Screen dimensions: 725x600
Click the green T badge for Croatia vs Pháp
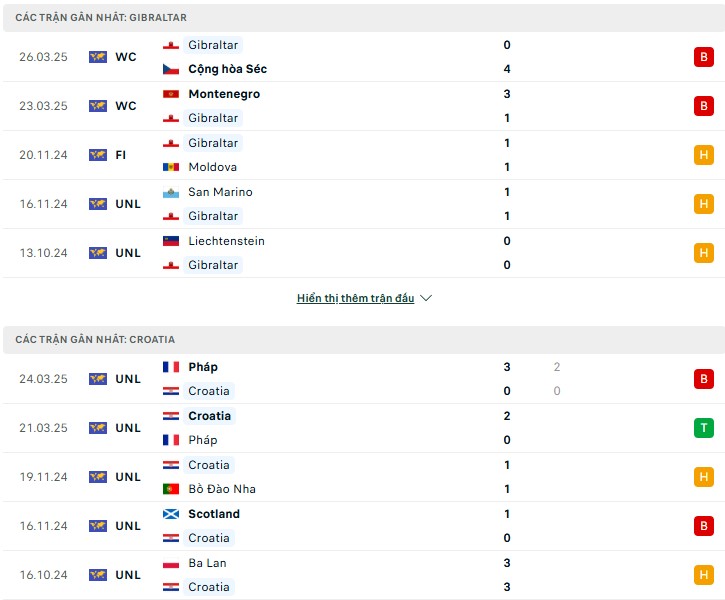click(x=703, y=428)
